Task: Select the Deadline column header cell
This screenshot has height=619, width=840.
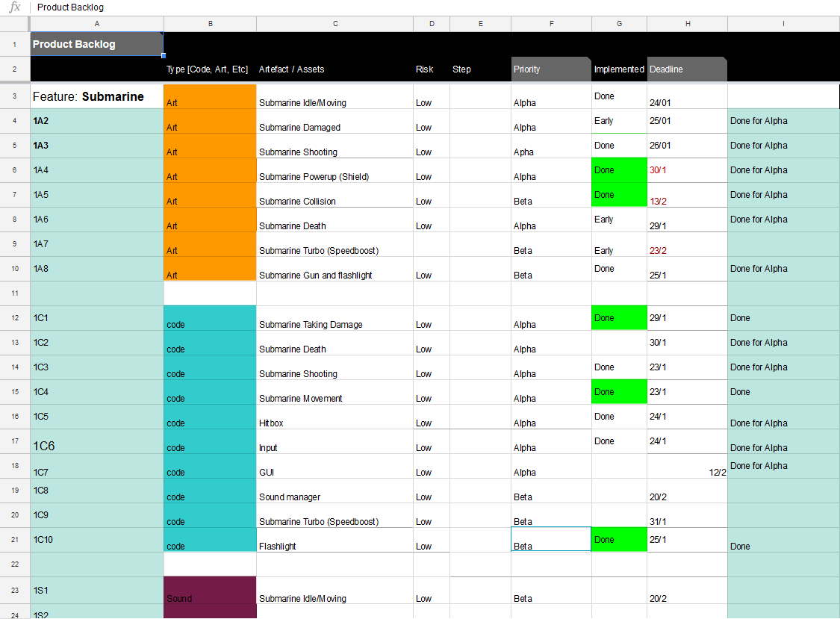Action: coord(686,69)
